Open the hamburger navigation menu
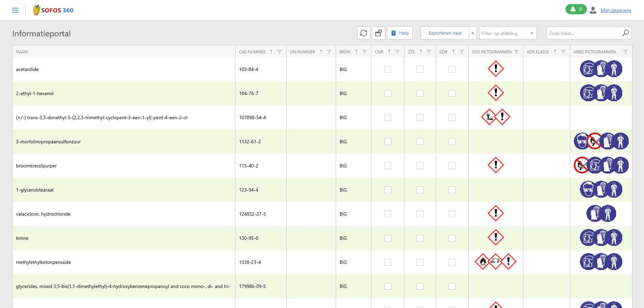 click(x=15, y=10)
